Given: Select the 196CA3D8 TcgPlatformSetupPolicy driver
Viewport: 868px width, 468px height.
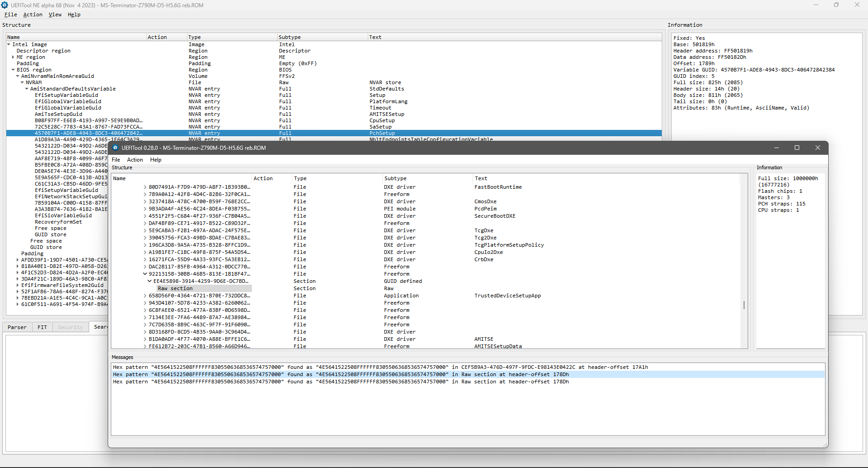Looking at the screenshot, I should 425,245.
